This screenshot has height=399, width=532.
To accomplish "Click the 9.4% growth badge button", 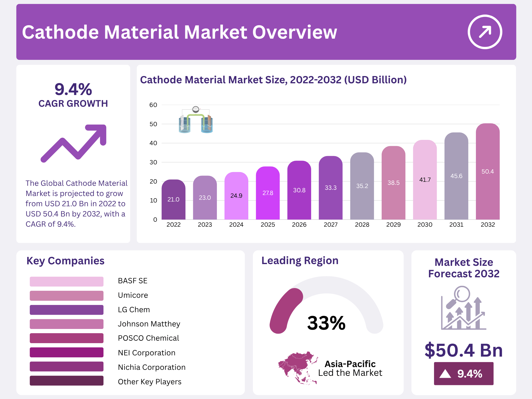I will (x=464, y=374).
